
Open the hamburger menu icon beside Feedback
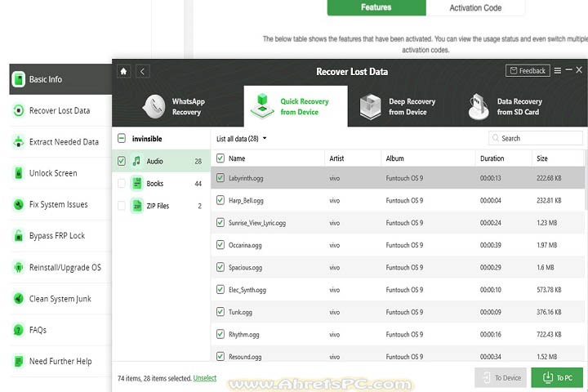pyautogui.click(x=558, y=70)
